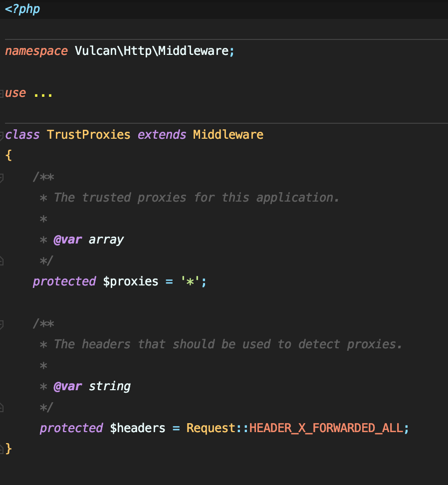Screen dimensions: 448x485
Task: Click the HEADER_X_FORWARDED_ALL constant
Action: [x=326, y=428]
